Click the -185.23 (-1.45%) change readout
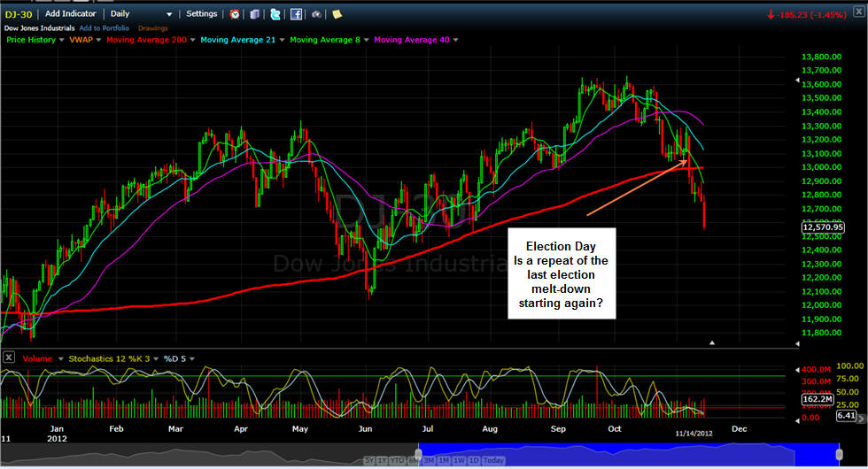The image size is (868, 469). pos(811,15)
